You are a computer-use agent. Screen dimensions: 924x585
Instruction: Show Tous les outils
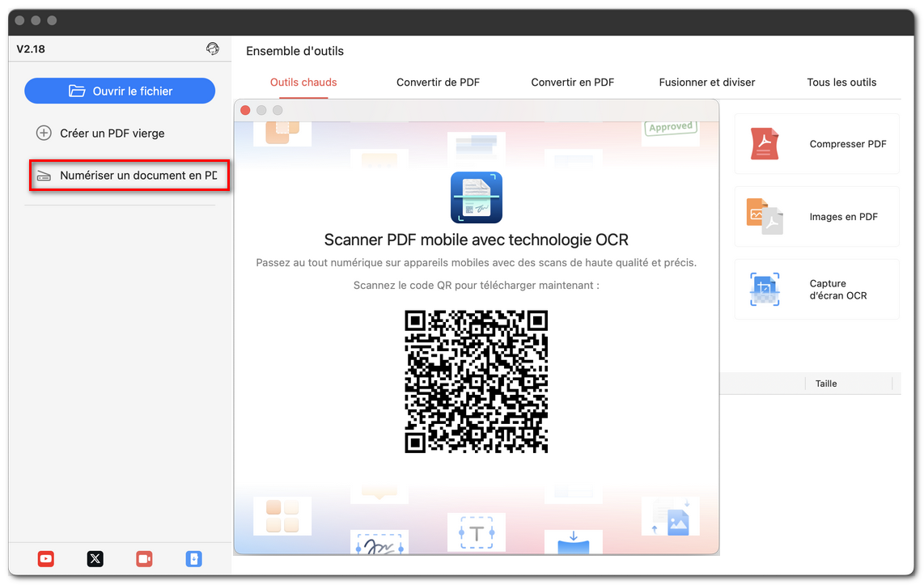click(x=841, y=82)
